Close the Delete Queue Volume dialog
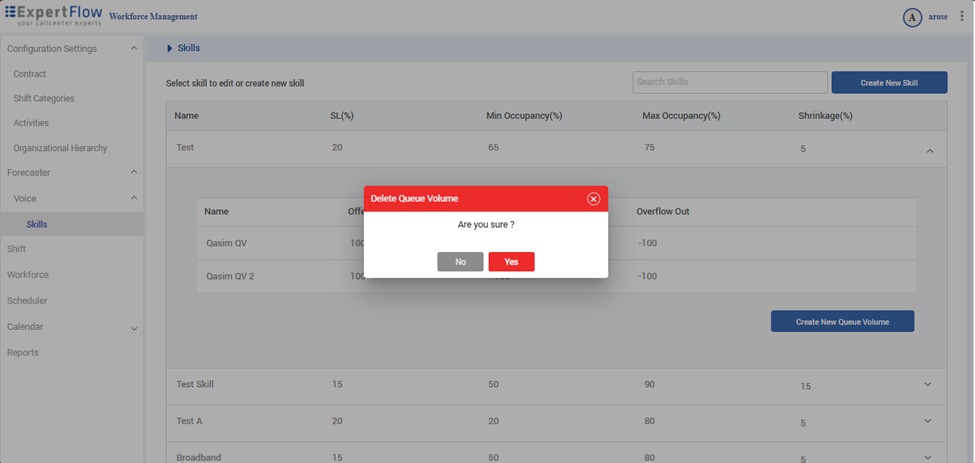Screen dimensions: 975x463 click(x=593, y=199)
